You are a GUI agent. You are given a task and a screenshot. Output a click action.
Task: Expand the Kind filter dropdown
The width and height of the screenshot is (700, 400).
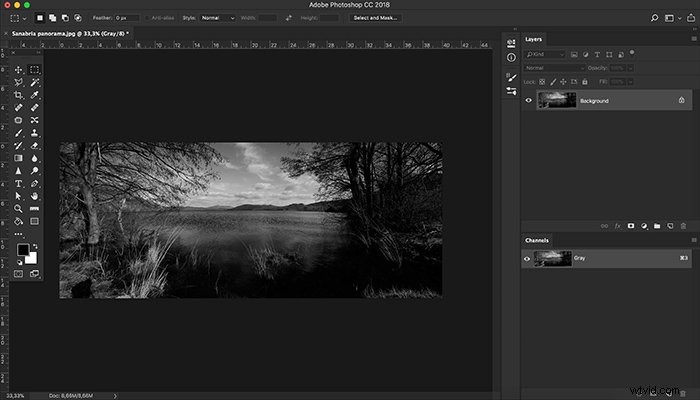545,54
